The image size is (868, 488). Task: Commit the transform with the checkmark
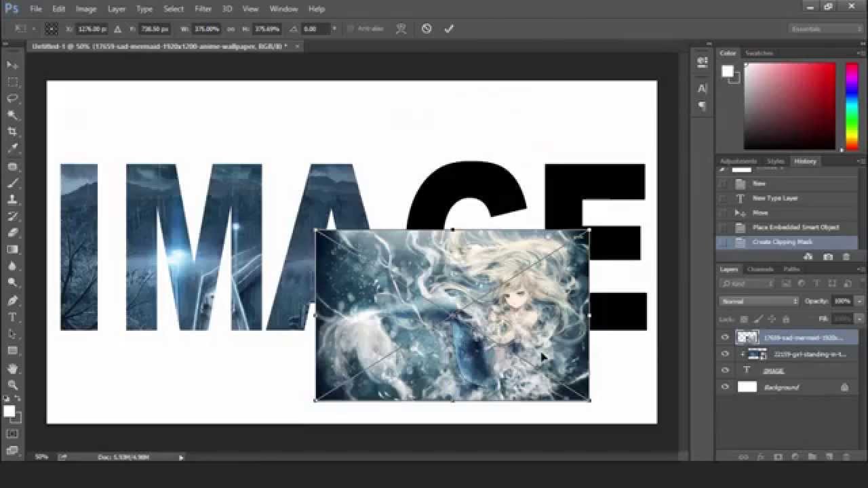(x=448, y=28)
